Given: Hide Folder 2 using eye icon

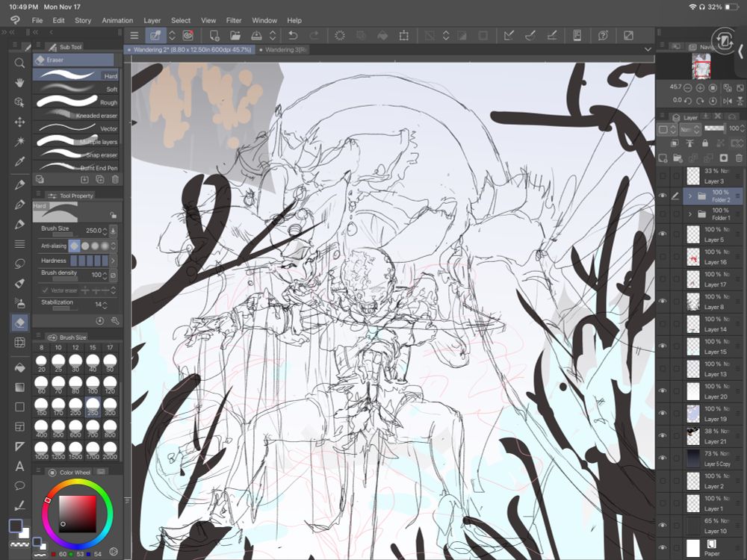Looking at the screenshot, I should 663,196.
